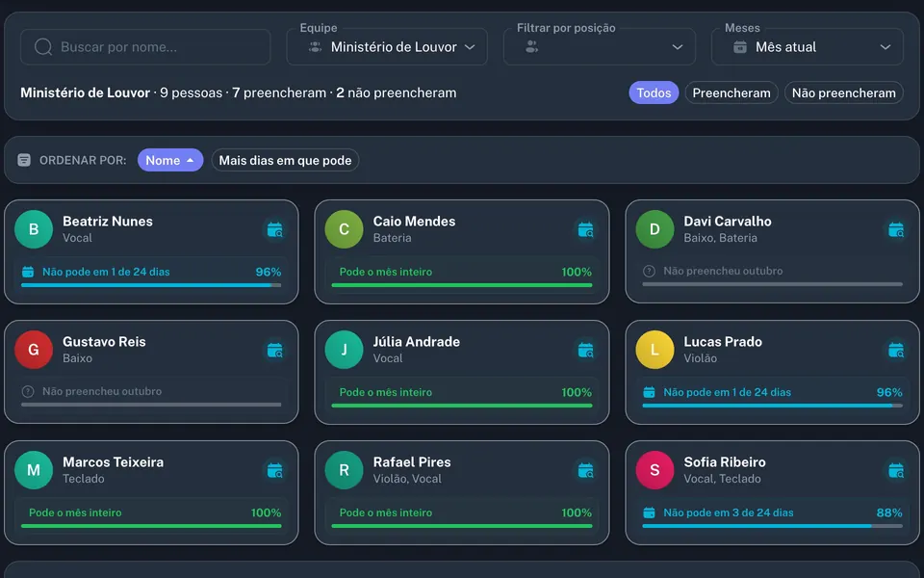Open the Equipe dropdown Ministério de Louvor
924x578 pixels.
point(387,46)
